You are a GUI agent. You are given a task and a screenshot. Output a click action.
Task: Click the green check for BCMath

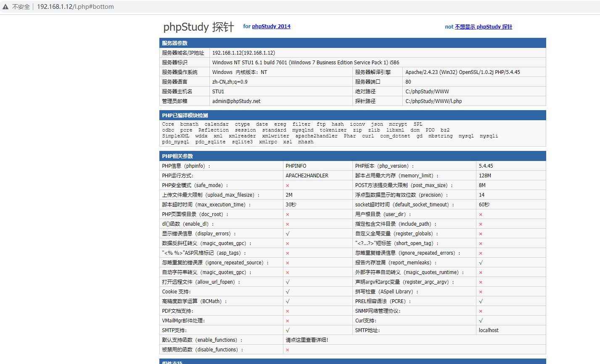tap(288, 301)
